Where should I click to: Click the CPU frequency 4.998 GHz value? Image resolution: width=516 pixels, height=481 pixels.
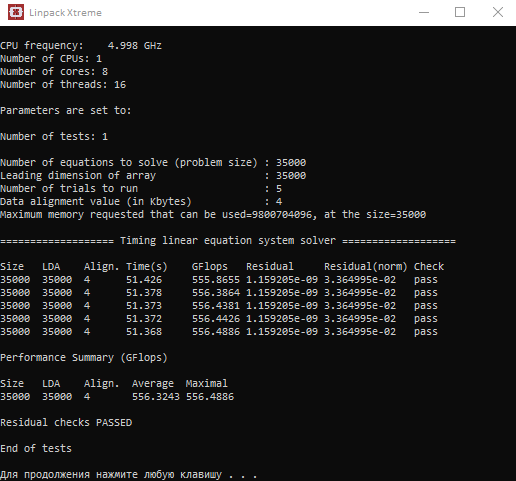135,45
